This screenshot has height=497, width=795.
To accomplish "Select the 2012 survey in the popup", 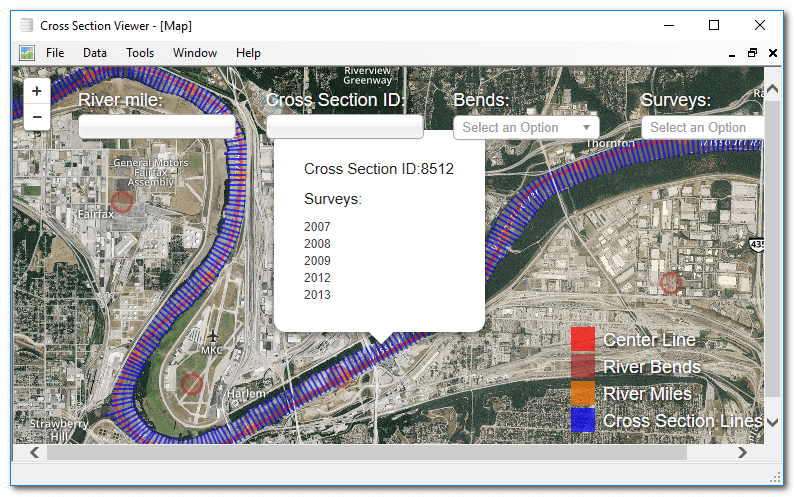I will (317, 278).
